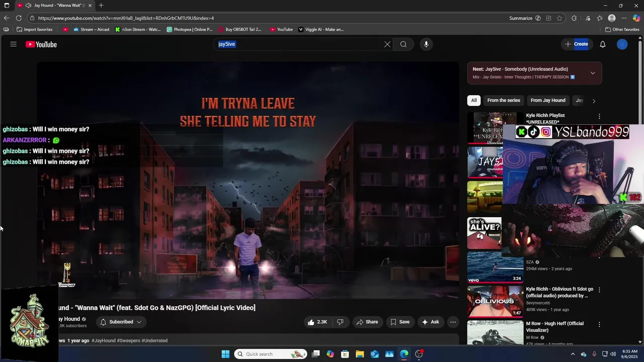This screenshot has width=644, height=362.
Task: Open volume control in system tray
Action: click(613, 354)
